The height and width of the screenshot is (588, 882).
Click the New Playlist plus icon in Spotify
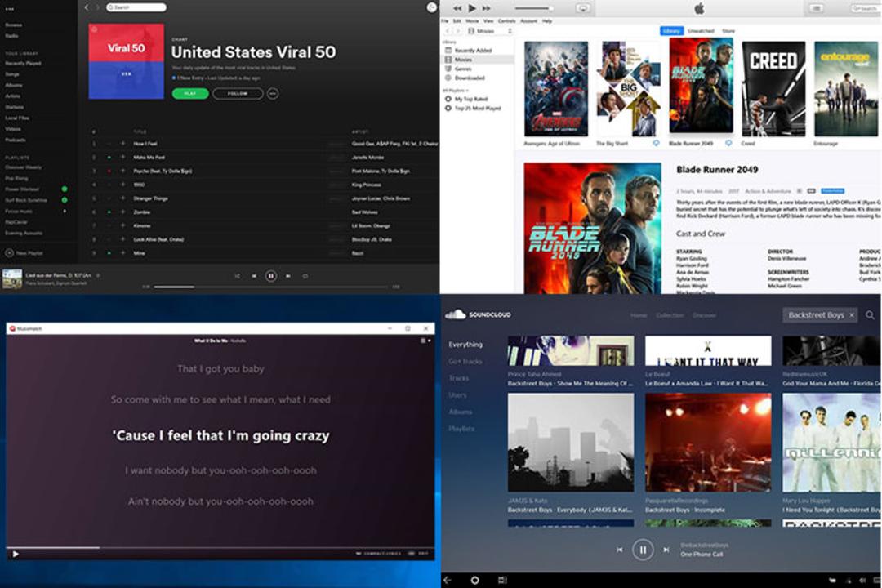click(x=9, y=253)
